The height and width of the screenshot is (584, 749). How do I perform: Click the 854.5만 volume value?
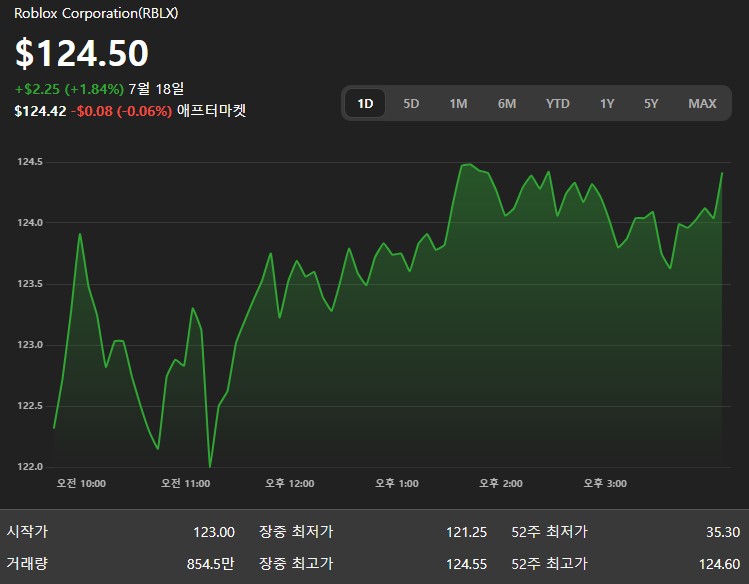(x=210, y=564)
